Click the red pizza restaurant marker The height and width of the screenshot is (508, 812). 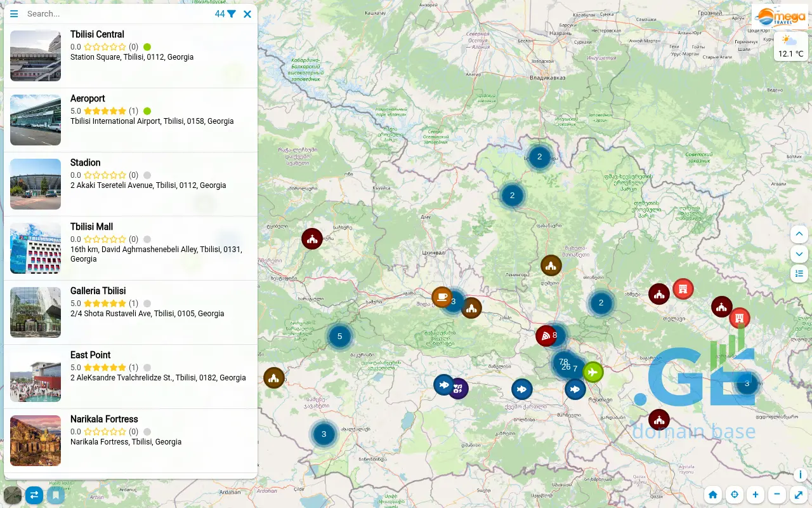click(546, 335)
